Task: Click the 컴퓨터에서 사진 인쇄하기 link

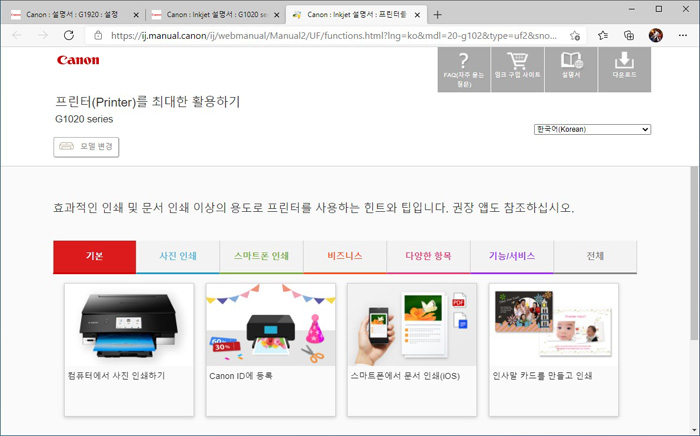Action: pos(117,376)
